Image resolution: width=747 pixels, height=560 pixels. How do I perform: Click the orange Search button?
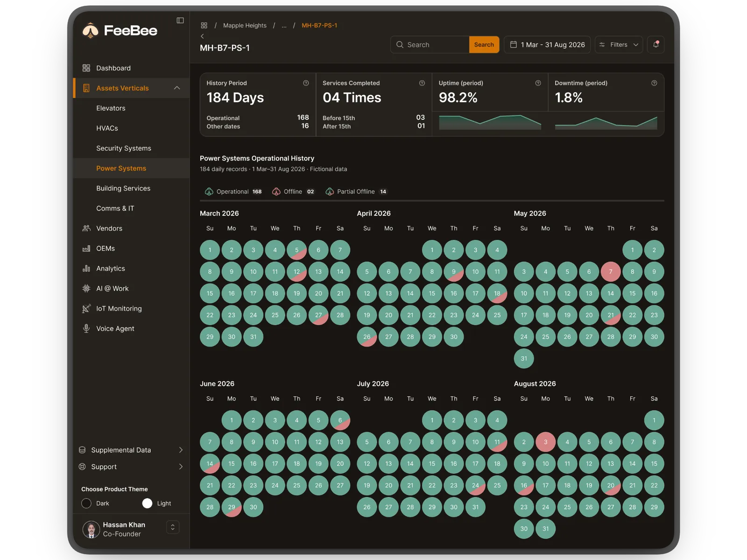(484, 44)
